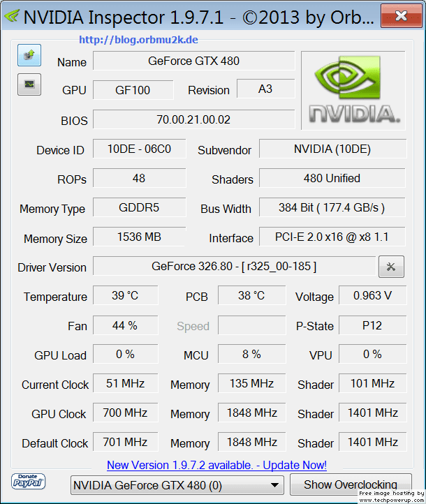Click the P-State P12 value field

point(372,325)
